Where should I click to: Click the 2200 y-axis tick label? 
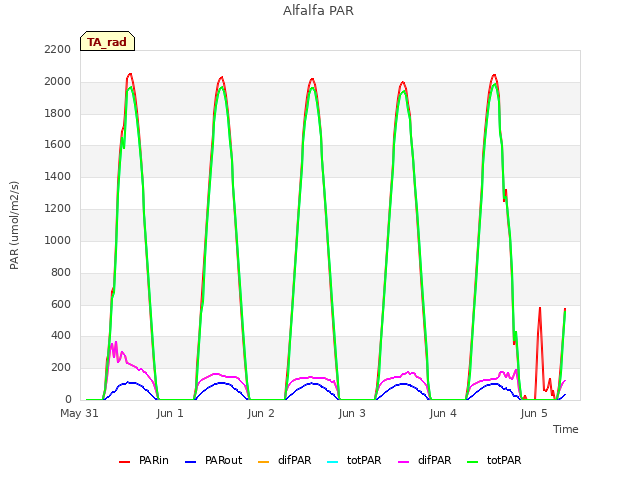coord(58,49)
